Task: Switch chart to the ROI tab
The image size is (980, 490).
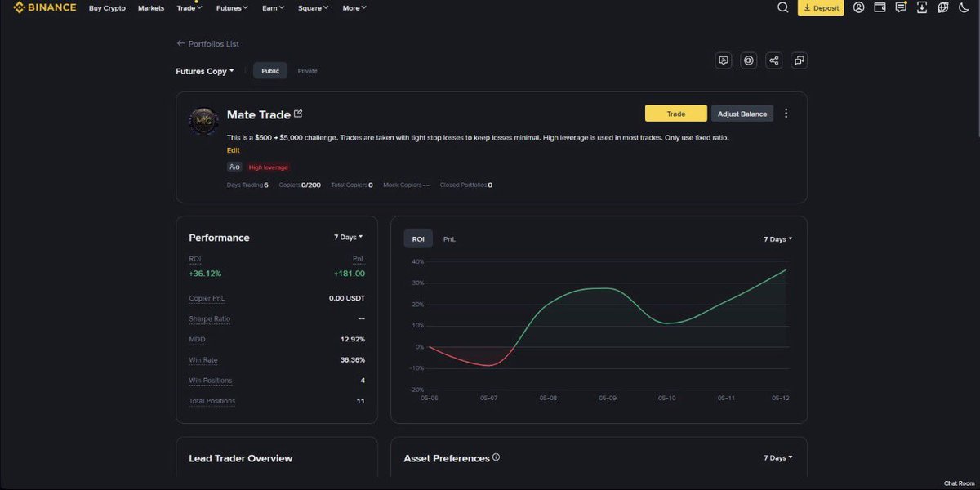Action: click(x=418, y=239)
